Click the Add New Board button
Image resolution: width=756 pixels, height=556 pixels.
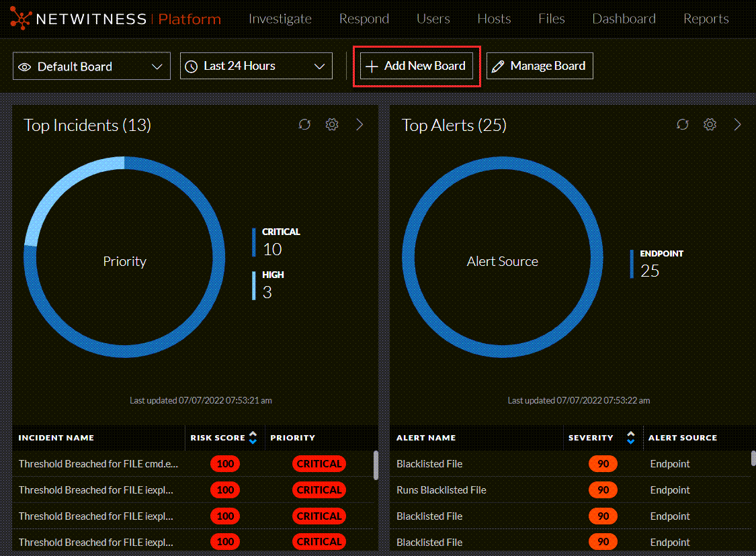[x=417, y=66]
